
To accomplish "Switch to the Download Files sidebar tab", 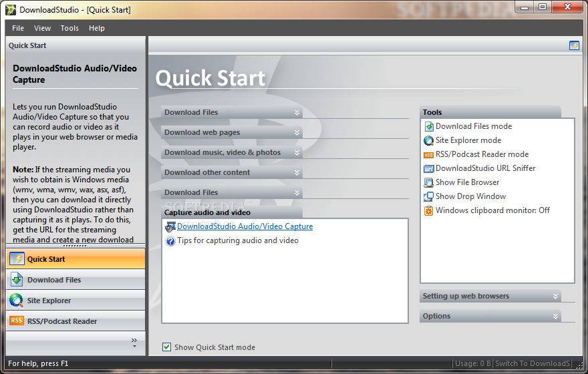I will click(76, 280).
